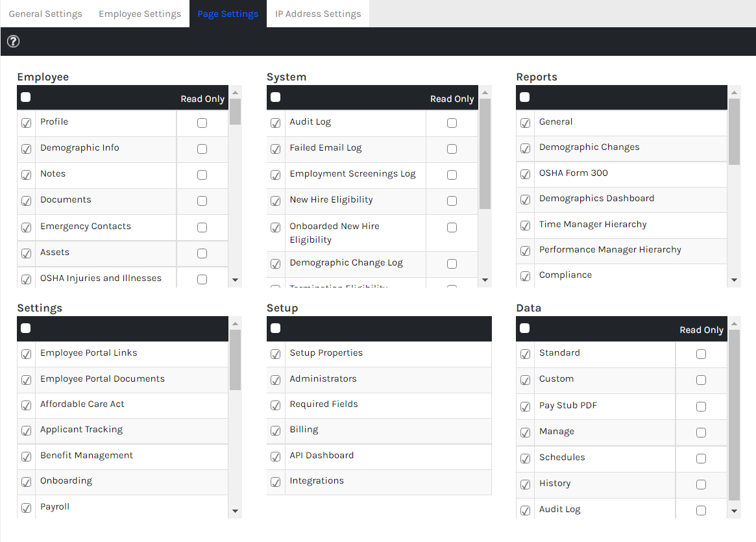Uncheck Onboarded New Hire Eligibility checkbox
756x542 pixels.
[x=276, y=228]
